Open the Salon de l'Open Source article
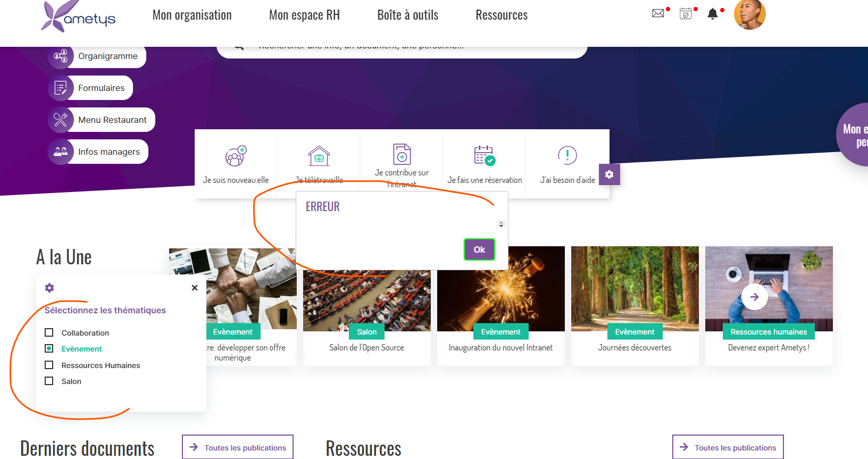The image size is (868, 459). pos(366,347)
